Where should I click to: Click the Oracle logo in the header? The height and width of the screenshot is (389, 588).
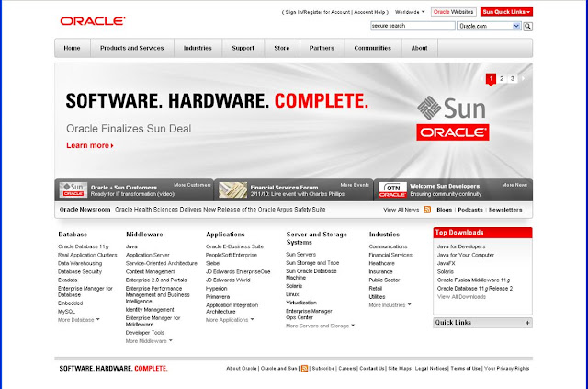(x=93, y=21)
